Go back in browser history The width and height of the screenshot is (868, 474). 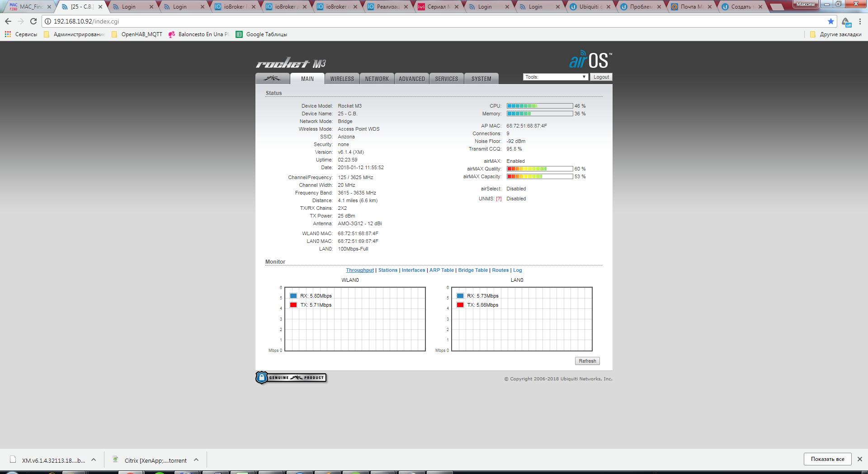click(x=8, y=21)
